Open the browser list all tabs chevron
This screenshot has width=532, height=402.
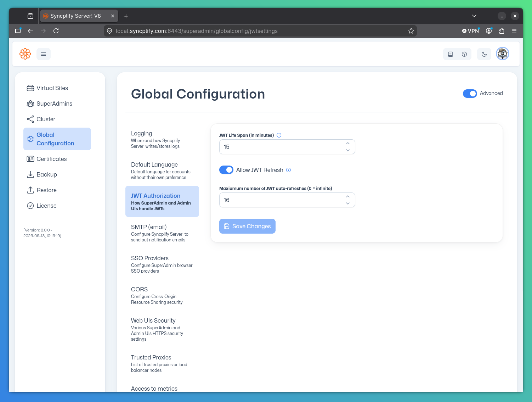tap(474, 16)
